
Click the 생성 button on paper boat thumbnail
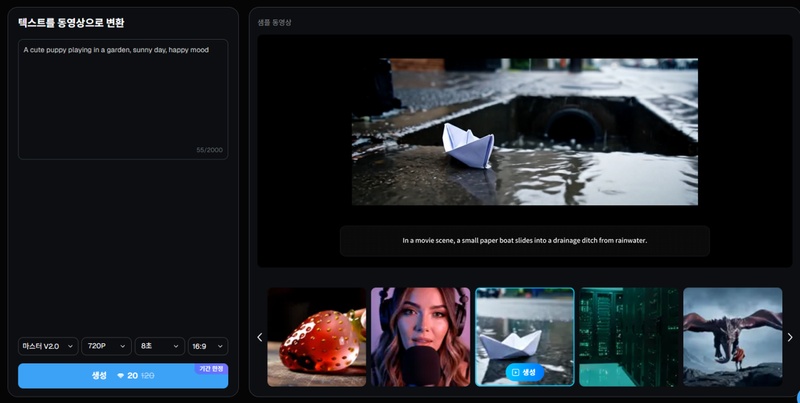pos(524,372)
